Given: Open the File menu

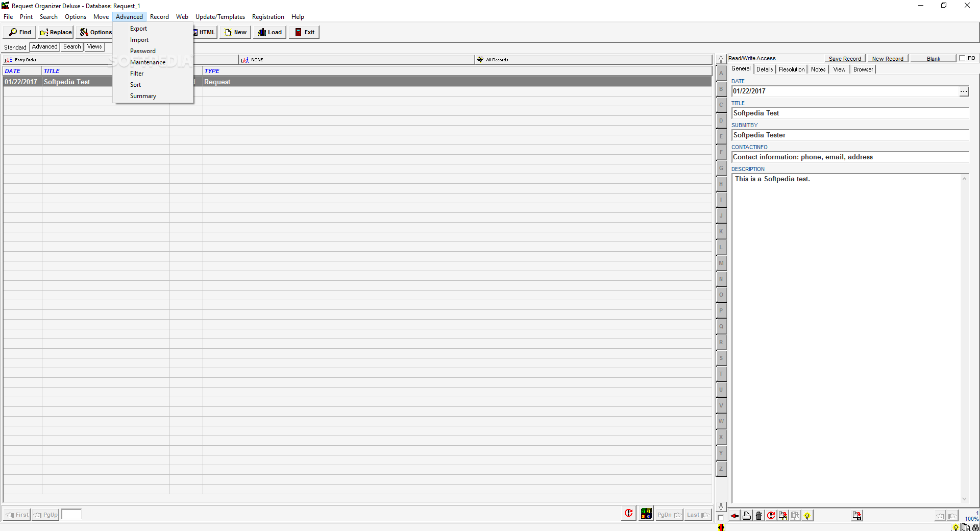Looking at the screenshot, I should [x=8, y=17].
